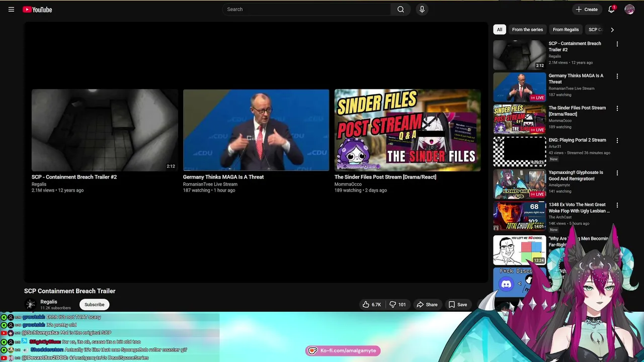644x362 pixels.
Task: Open sidebar thumbnail of SCP Trailer #2
Action: pos(519,55)
